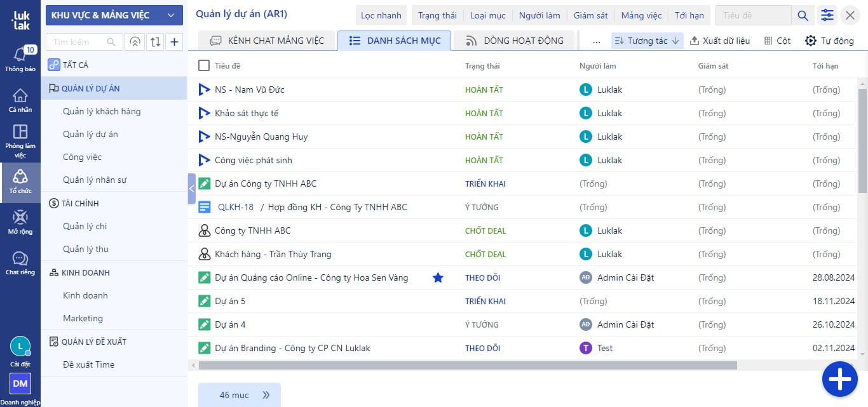
Task: Click the star on Dự án Quảng cáo Online
Action: pyautogui.click(x=438, y=277)
